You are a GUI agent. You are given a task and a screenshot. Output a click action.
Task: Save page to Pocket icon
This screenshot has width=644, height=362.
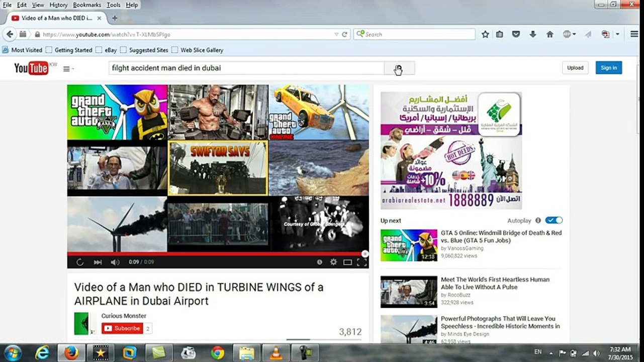[x=516, y=34]
